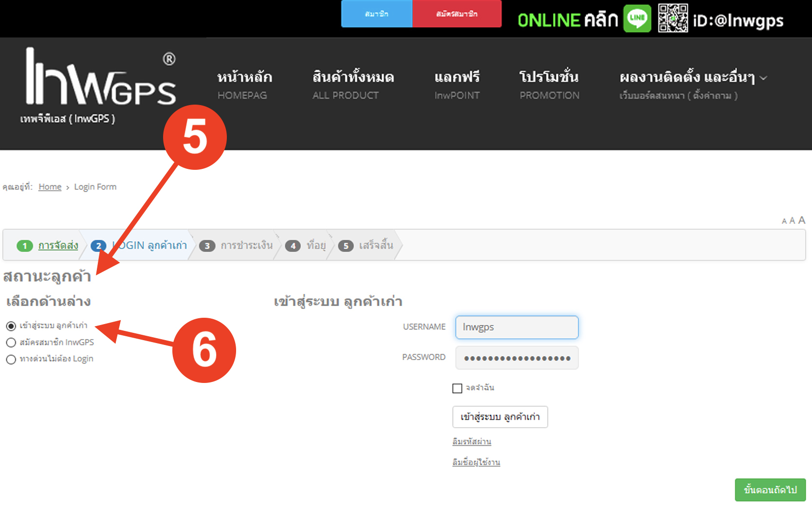Click the InwGPS logo

(100, 78)
